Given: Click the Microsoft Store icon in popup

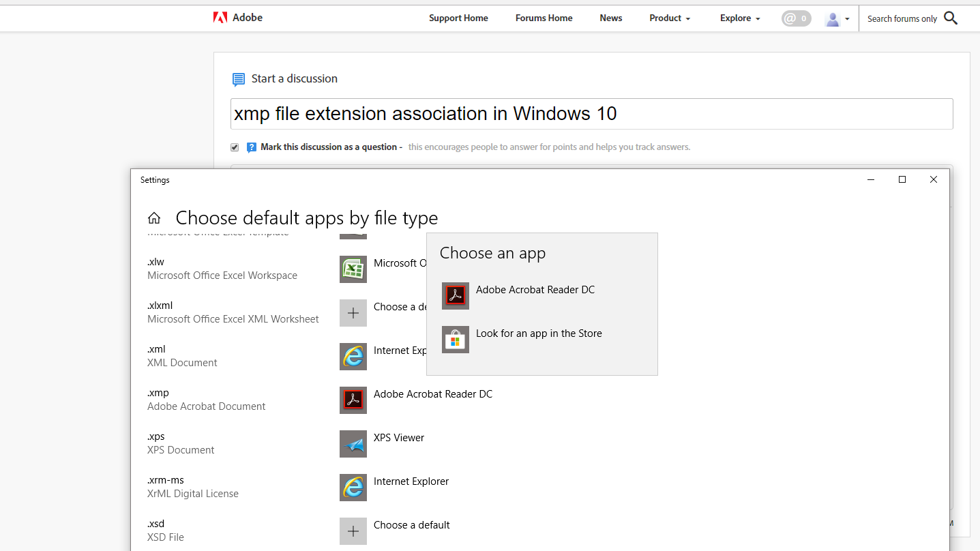Looking at the screenshot, I should click(x=456, y=340).
